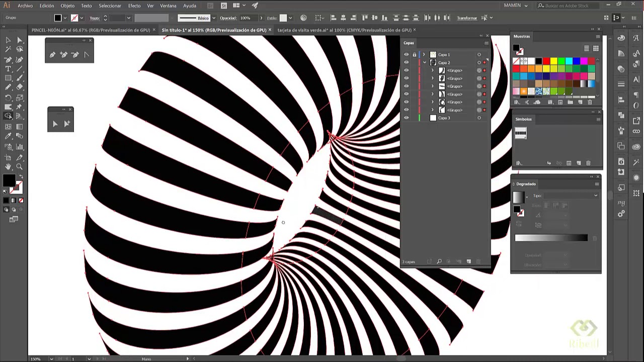Click the Anchor Point tool in floating pen panel
The image size is (644, 362).
point(86,55)
